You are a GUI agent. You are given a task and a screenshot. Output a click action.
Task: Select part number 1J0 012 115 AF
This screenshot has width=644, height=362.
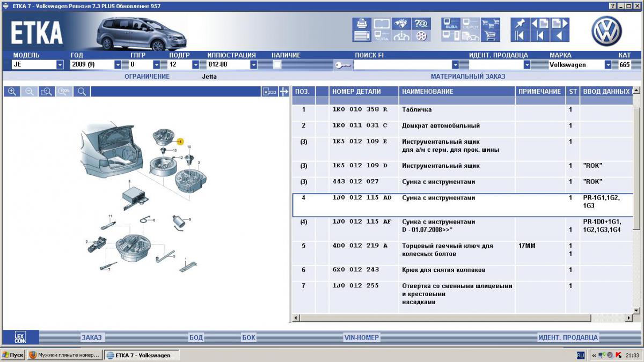pyautogui.click(x=362, y=221)
